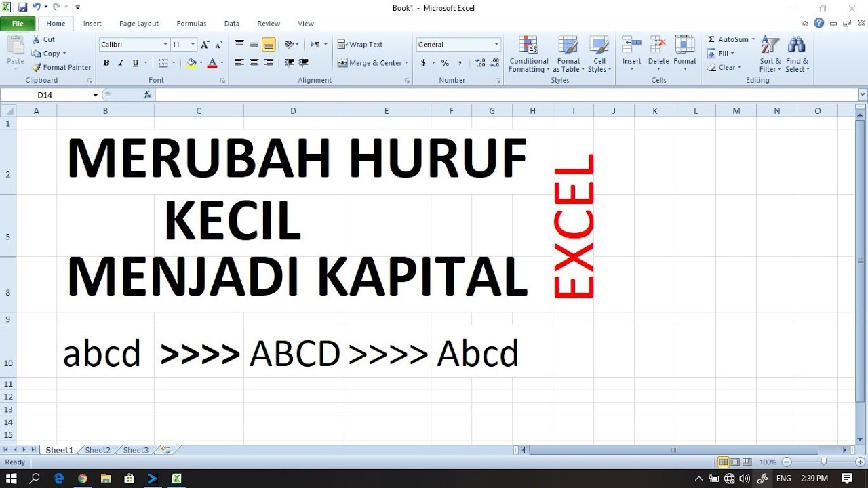Open the Orientation text rotation menu

[292, 45]
